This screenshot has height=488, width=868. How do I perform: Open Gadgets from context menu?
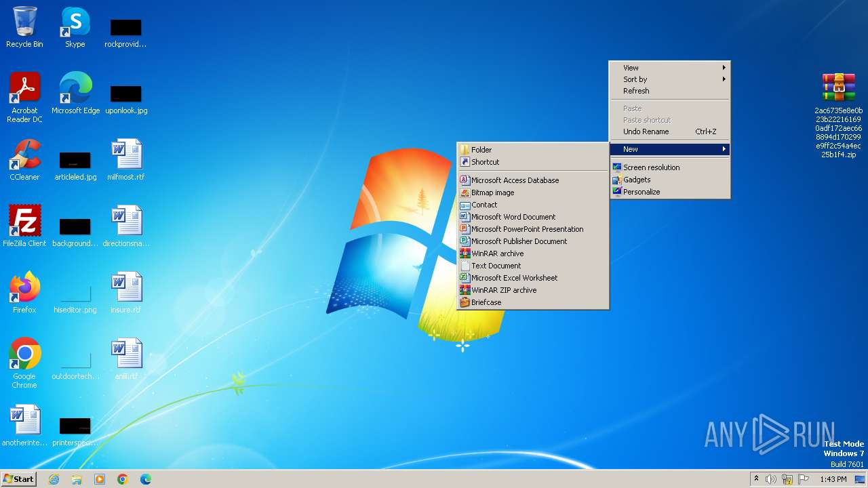click(670, 180)
